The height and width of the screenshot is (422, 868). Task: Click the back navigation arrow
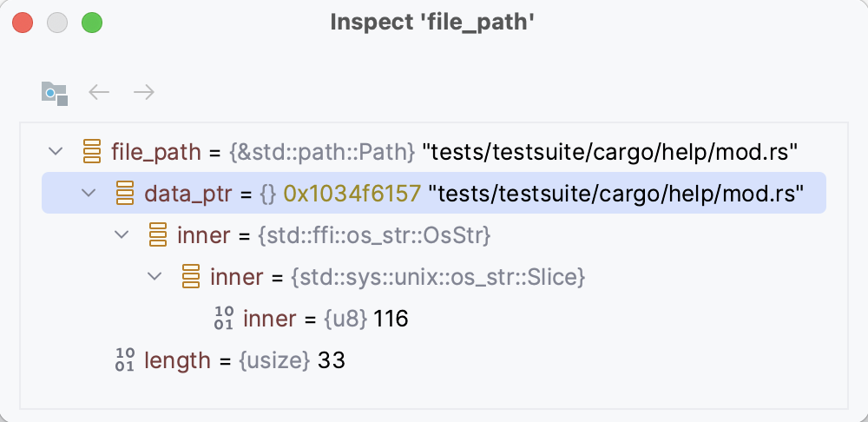pos(100,92)
